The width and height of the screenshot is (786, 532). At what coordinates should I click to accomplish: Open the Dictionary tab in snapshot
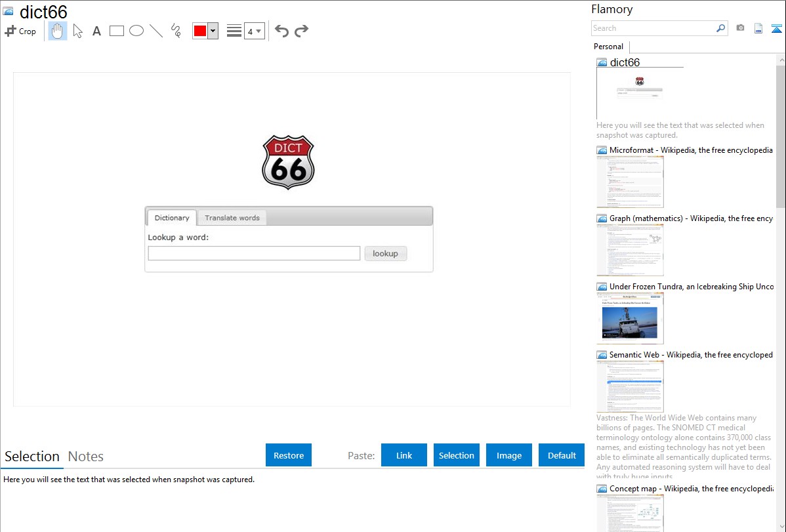tap(172, 218)
